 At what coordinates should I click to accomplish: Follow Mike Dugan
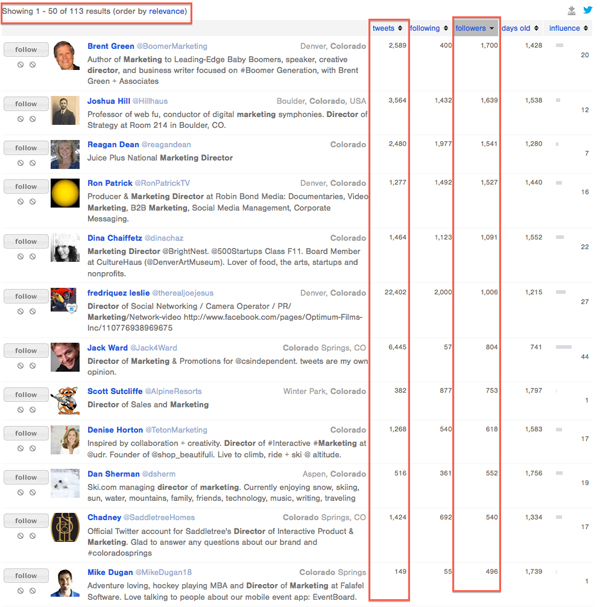(26, 576)
